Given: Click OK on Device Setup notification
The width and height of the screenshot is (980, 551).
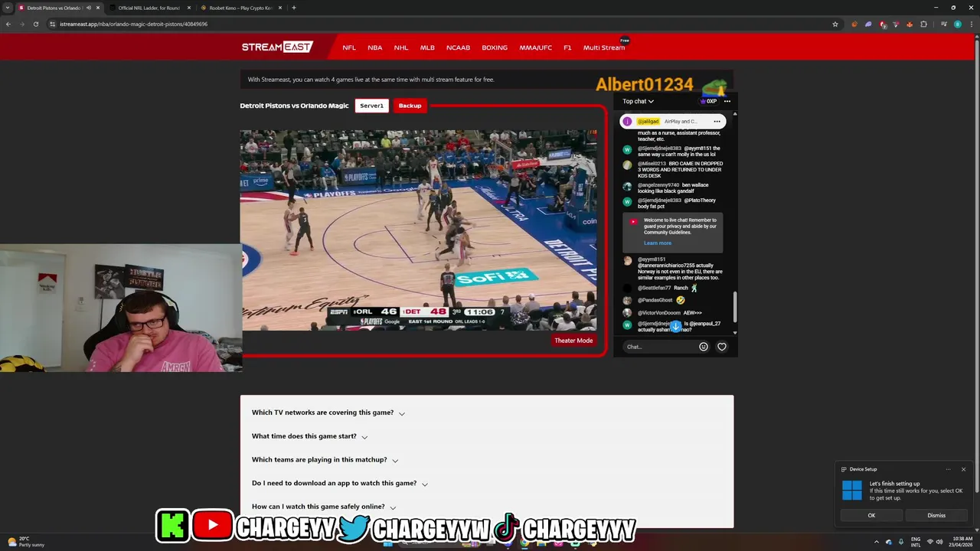Looking at the screenshot, I should click(871, 515).
